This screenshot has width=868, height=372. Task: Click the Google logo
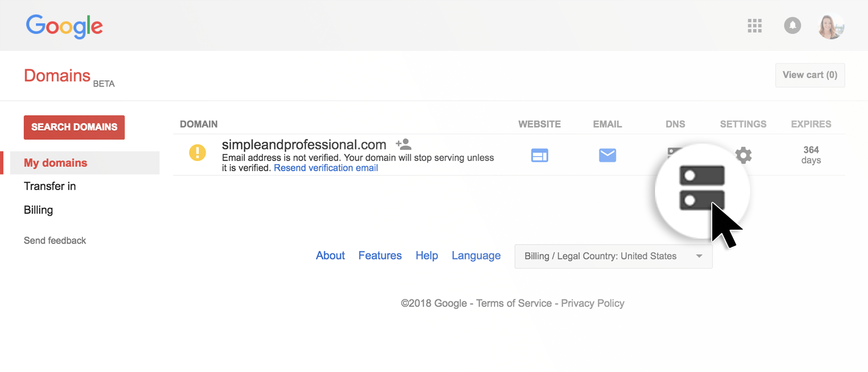tap(64, 26)
